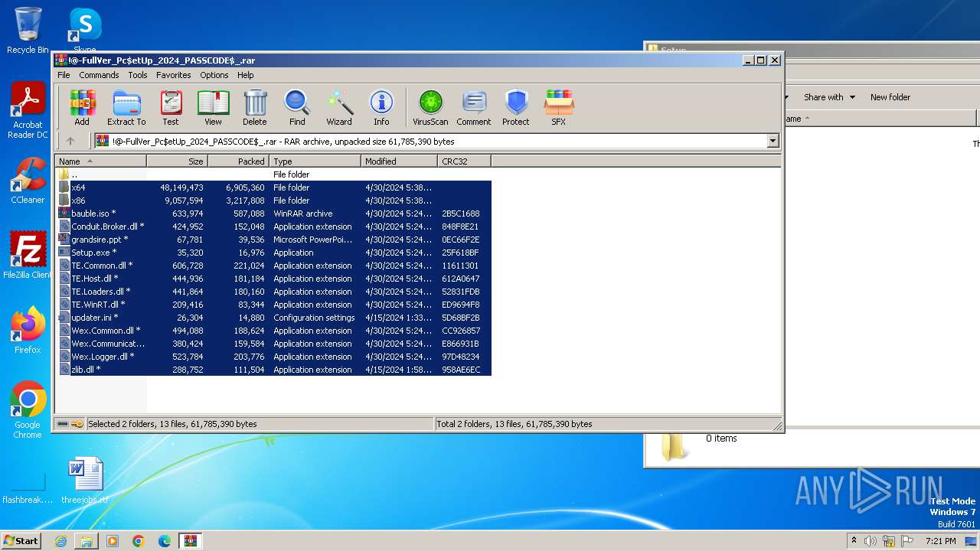Click WinRAR taskbar button
Image resolution: width=980 pixels, height=551 pixels.
[x=191, y=541]
